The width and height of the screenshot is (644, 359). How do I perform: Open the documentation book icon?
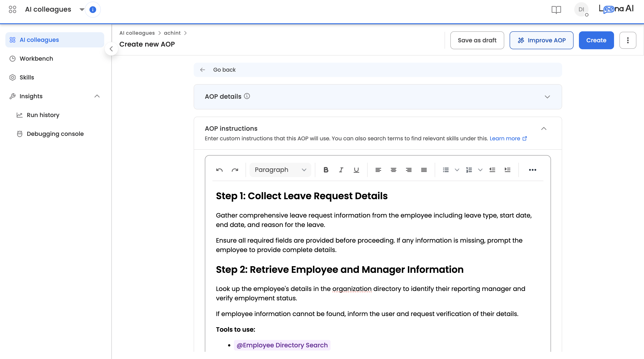[x=556, y=9]
